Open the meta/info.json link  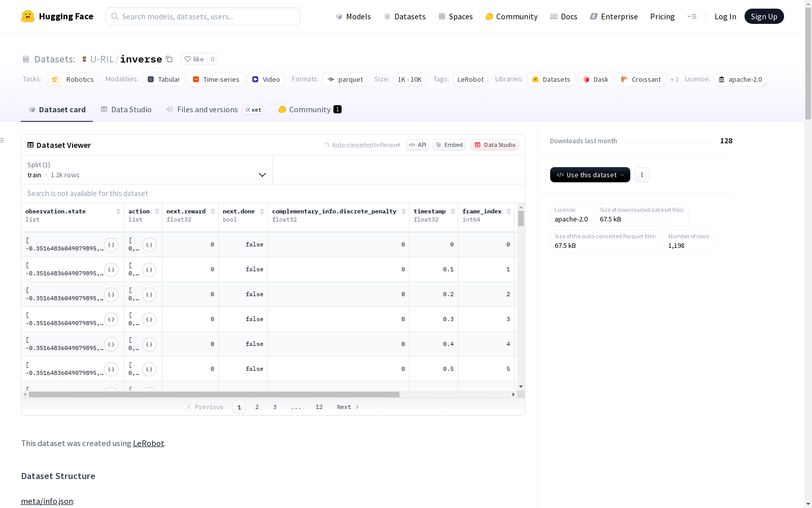coord(47,501)
